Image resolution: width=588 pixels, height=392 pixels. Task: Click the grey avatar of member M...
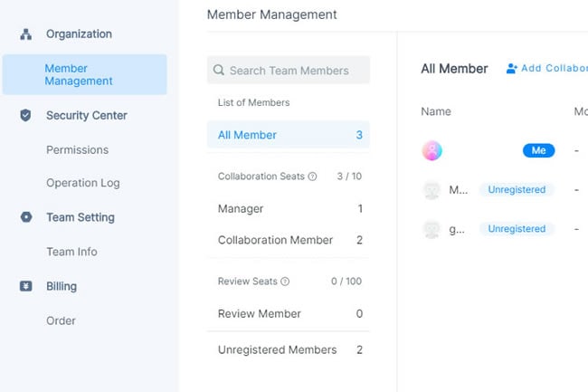pyautogui.click(x=432, y=190)
